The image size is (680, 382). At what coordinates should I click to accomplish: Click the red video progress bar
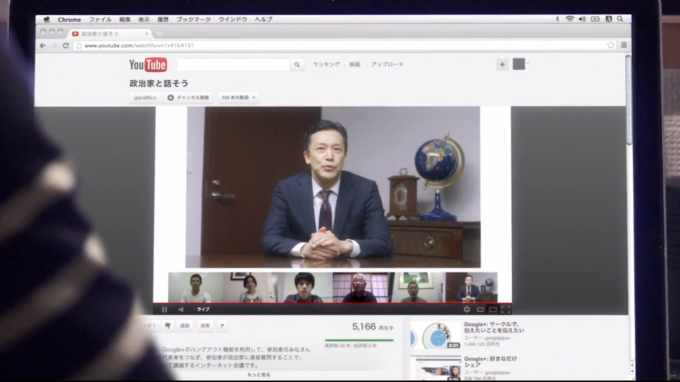332,303
